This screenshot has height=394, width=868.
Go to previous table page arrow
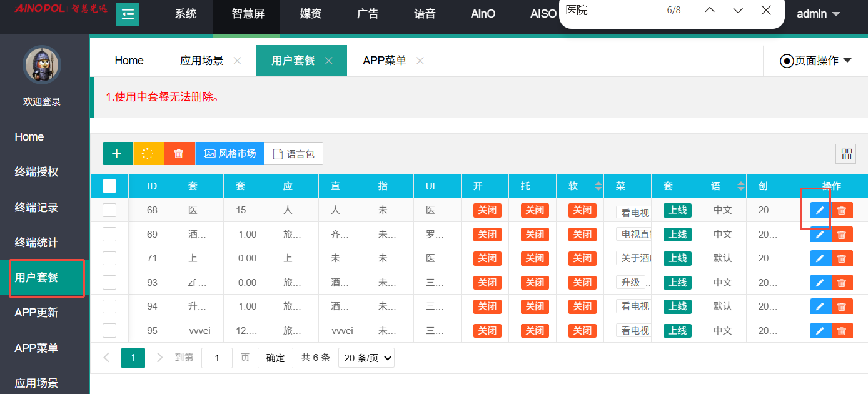107,358
